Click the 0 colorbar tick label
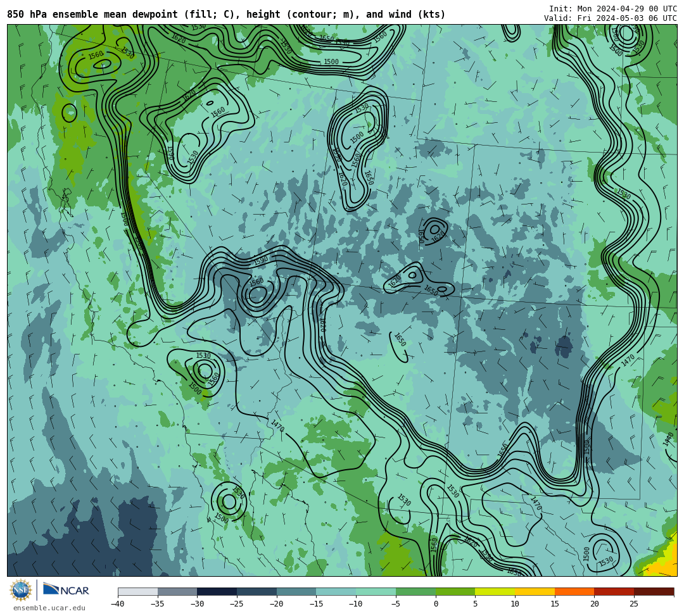The width and height of the screenshot is (684, 616). [x=436, y=604]
